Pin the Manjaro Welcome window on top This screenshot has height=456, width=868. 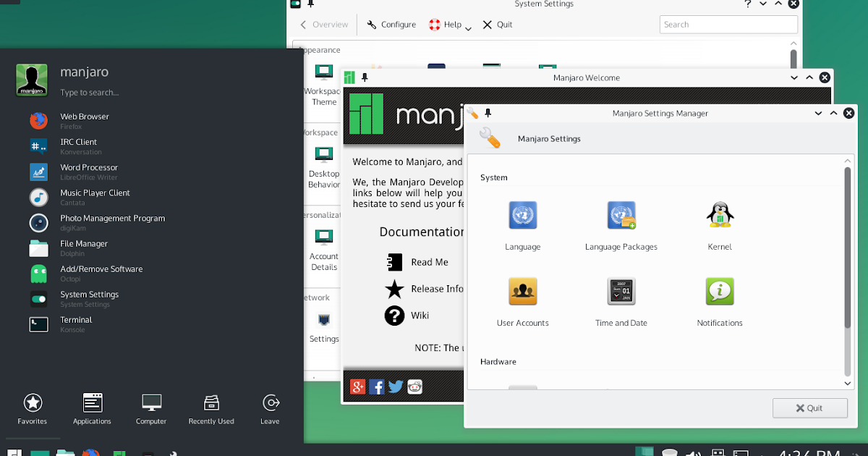coord(365,77)
